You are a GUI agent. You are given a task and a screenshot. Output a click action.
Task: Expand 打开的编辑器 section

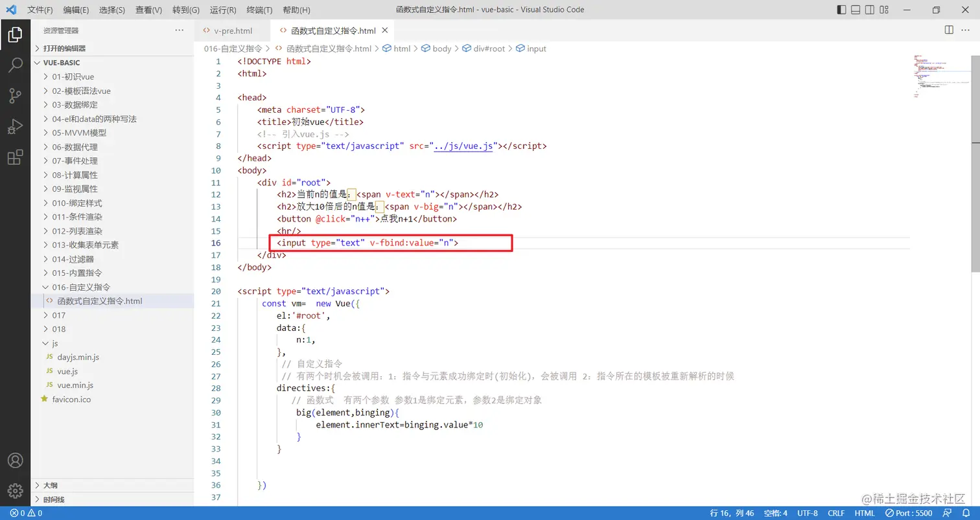tap(112, 49)
